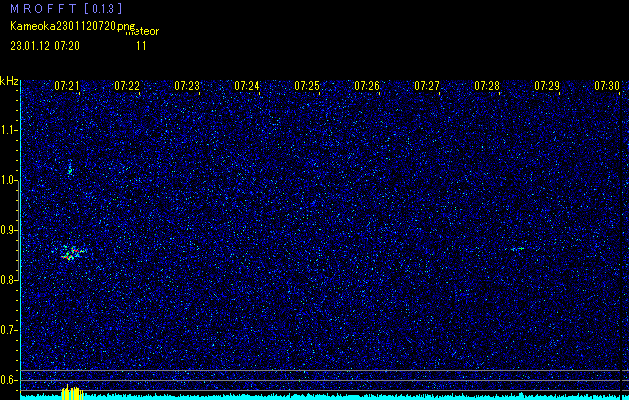The height and width of the screenshot is (400, 629).
Task: Click the 'meteor' label
Action: point(142,31)
